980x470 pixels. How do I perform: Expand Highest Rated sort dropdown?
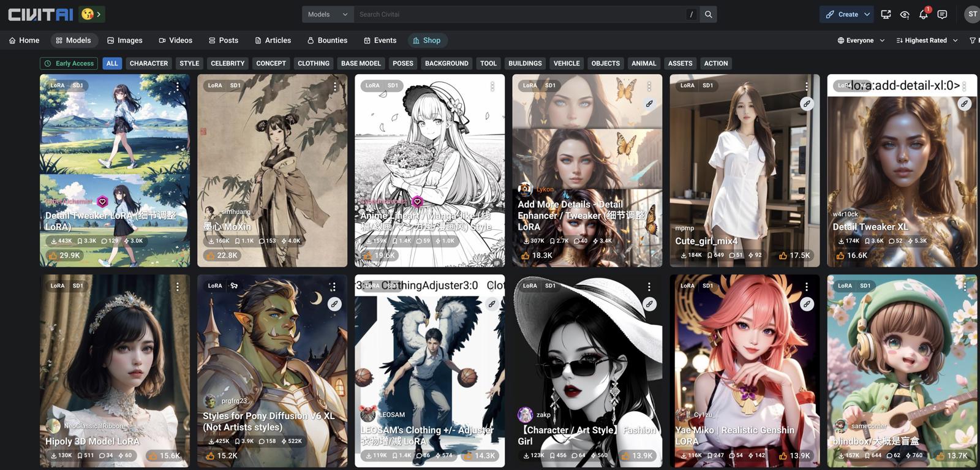pos(927,40)
